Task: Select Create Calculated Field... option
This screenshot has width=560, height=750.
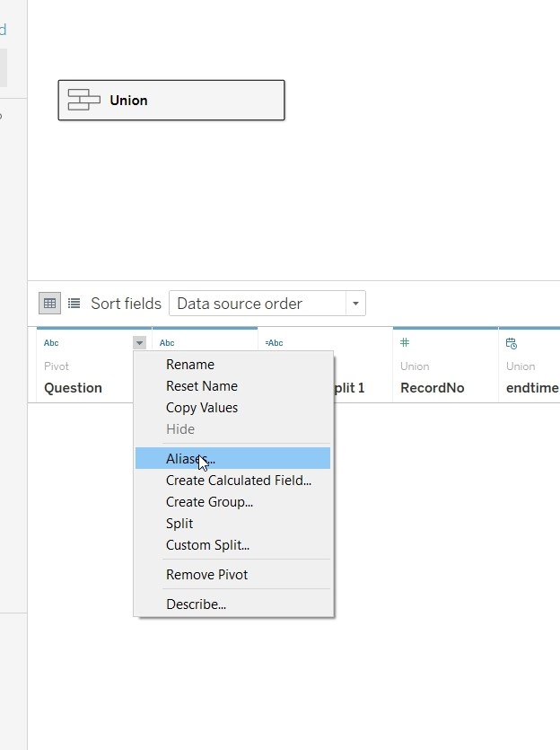Action: tap(239, 481)
